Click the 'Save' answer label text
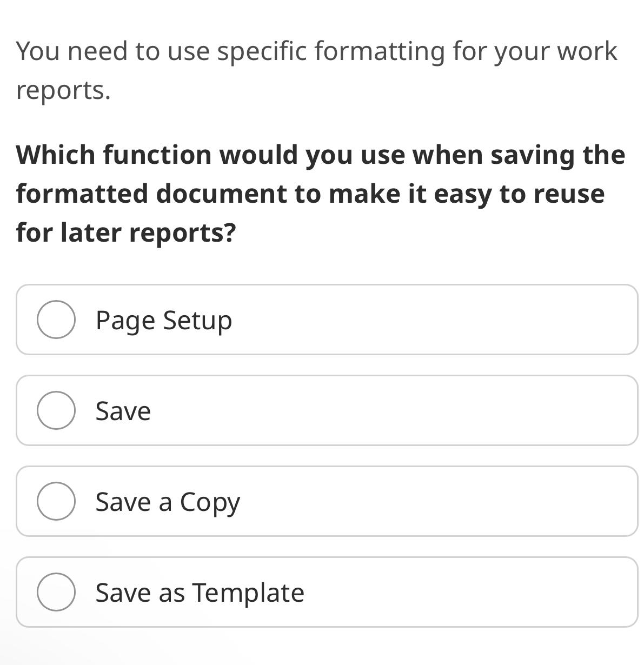This screenshot has height=665, width=644. click(123, 411)
